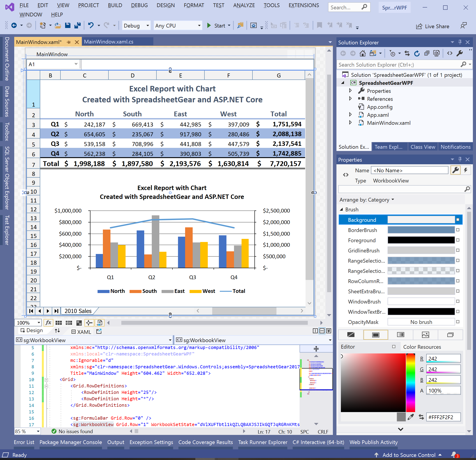Click the Live Share button
Screen dimensions: 476x460
click(x=432, y=26)
